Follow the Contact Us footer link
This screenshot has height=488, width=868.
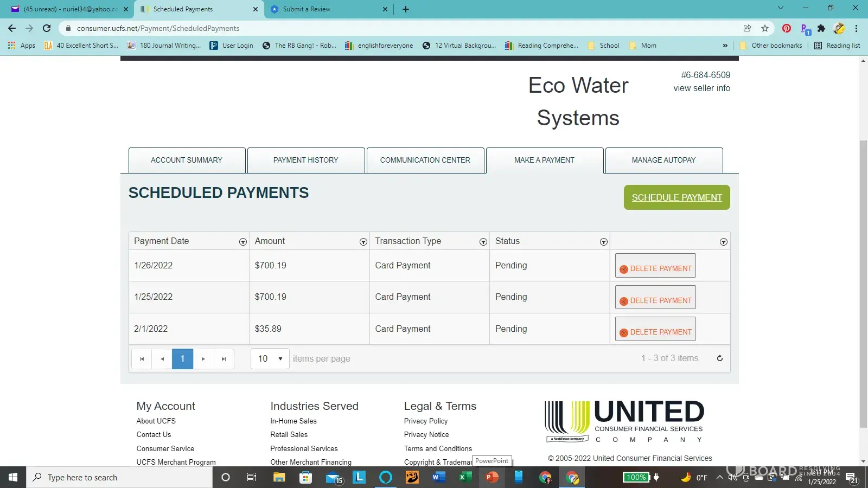pos(154,435)
